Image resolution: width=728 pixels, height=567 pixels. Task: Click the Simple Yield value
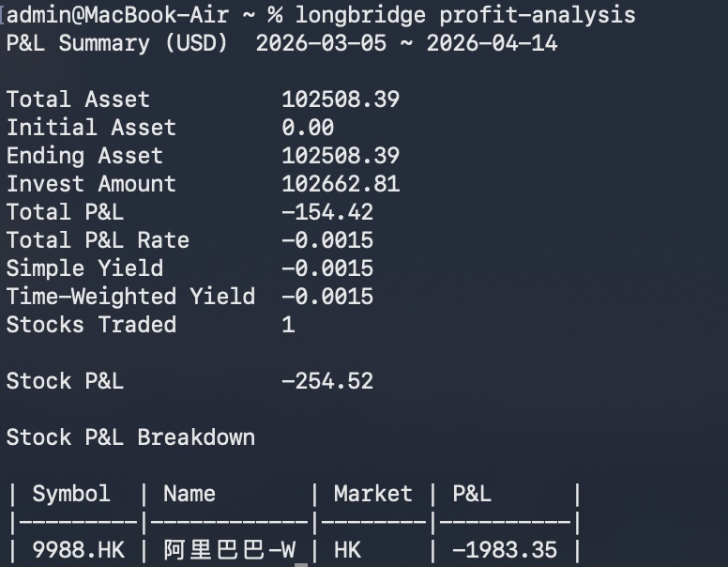tap(327, 268)
